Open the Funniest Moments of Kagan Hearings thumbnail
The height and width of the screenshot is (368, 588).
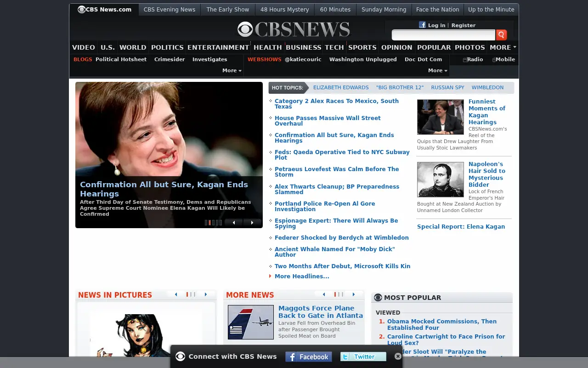[x=441, y=117]
